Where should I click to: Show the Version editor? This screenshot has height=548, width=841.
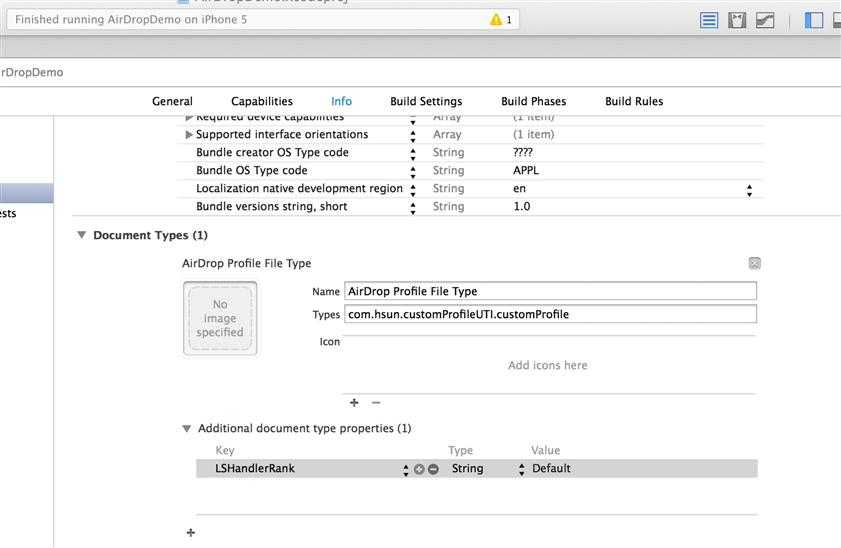pos(765,20)
